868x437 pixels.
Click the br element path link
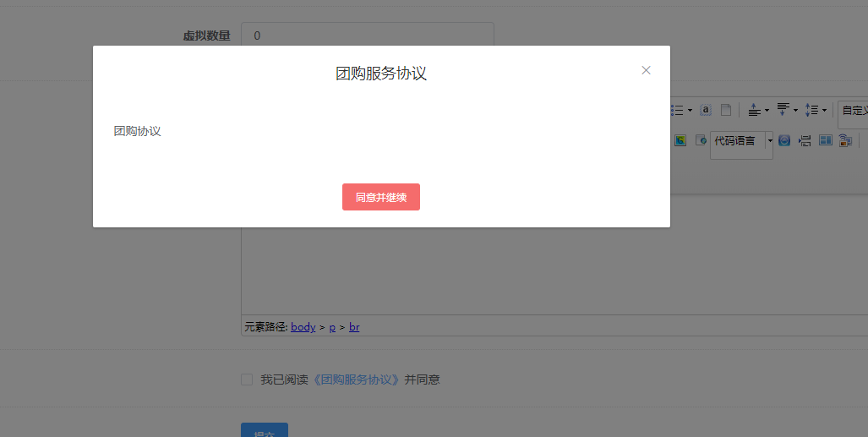click(354, 327)
